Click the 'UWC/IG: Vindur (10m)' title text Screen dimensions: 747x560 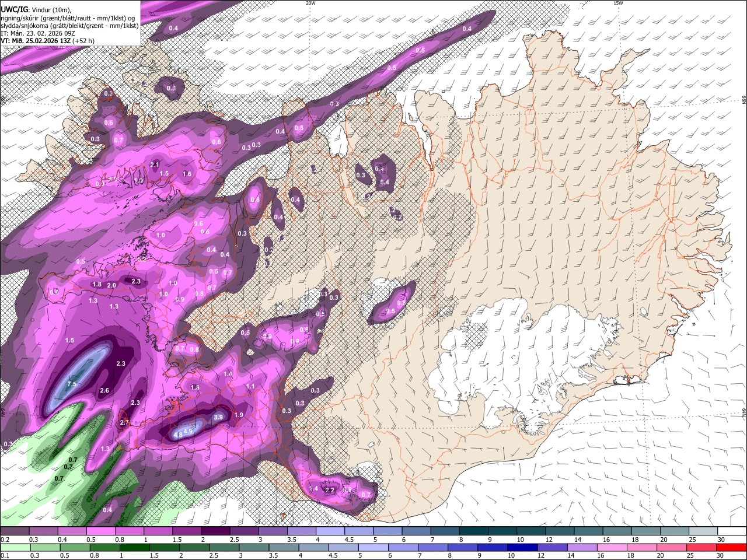(36, 10)
